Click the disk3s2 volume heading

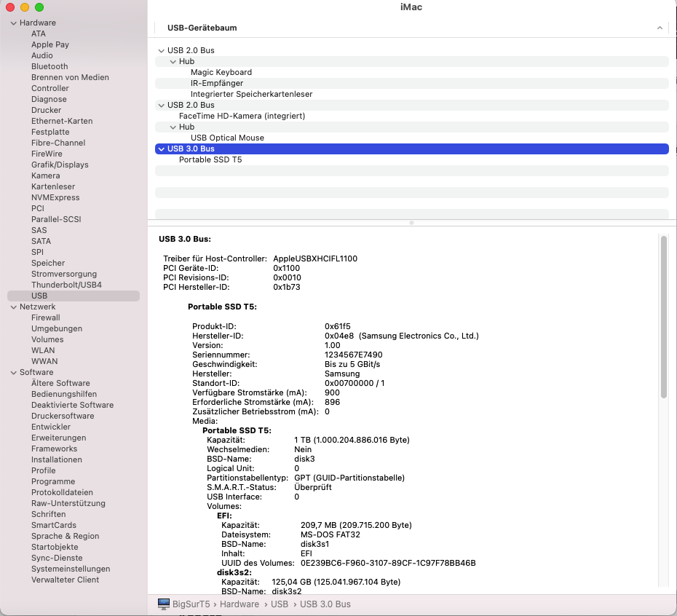click(234, 572)
